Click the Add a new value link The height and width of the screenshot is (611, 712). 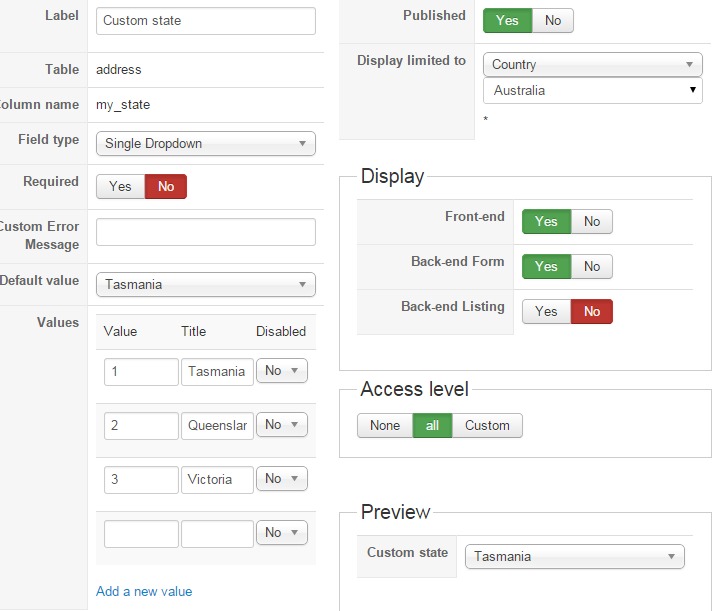point(144,591)
